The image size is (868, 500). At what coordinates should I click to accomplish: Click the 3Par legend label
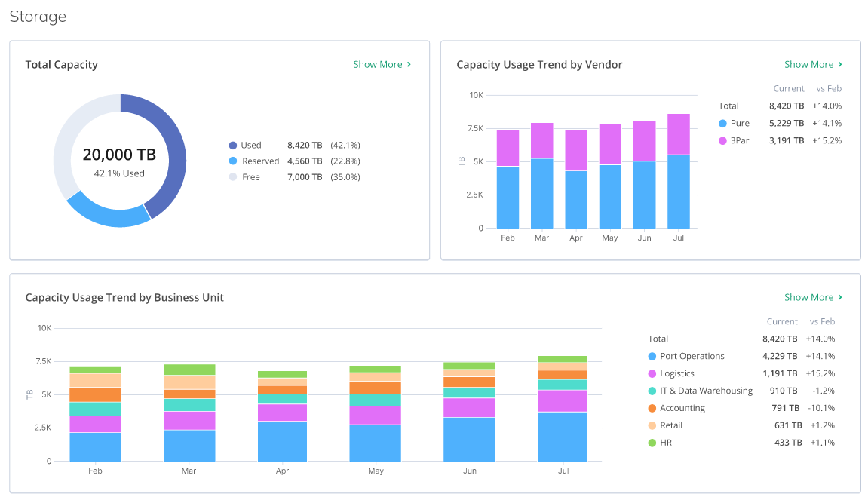(740, 140)
